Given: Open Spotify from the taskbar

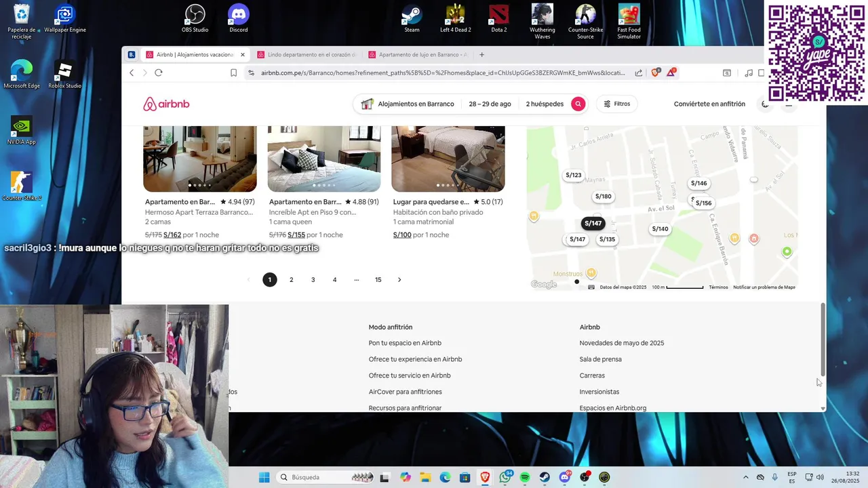Looking at the screenshot, I should point(525,477).
